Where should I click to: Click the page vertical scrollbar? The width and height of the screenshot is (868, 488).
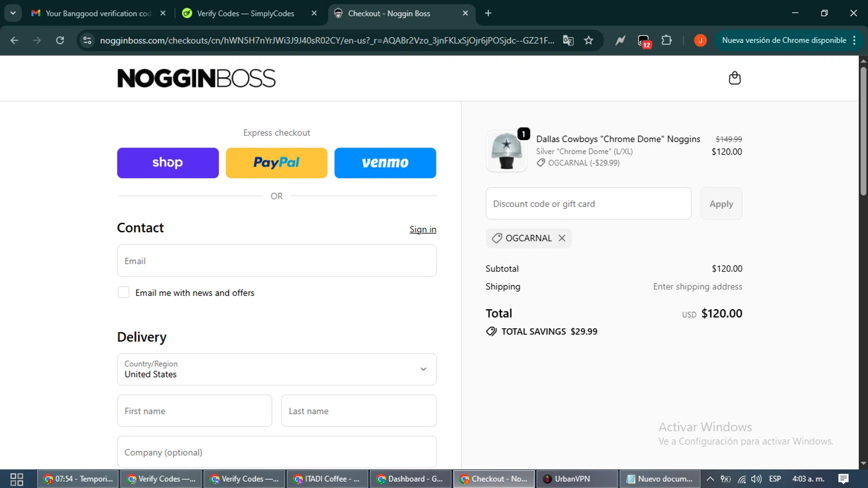(x=863, y=131)
